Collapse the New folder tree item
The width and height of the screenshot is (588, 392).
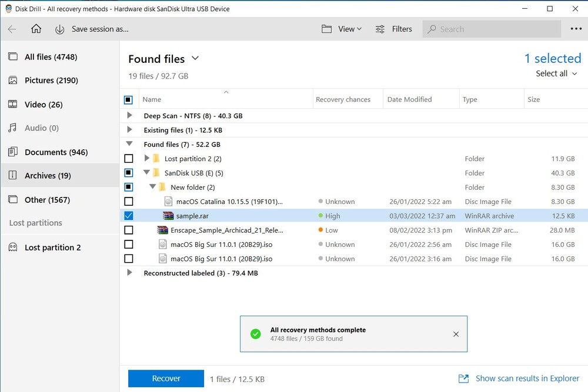152,187
